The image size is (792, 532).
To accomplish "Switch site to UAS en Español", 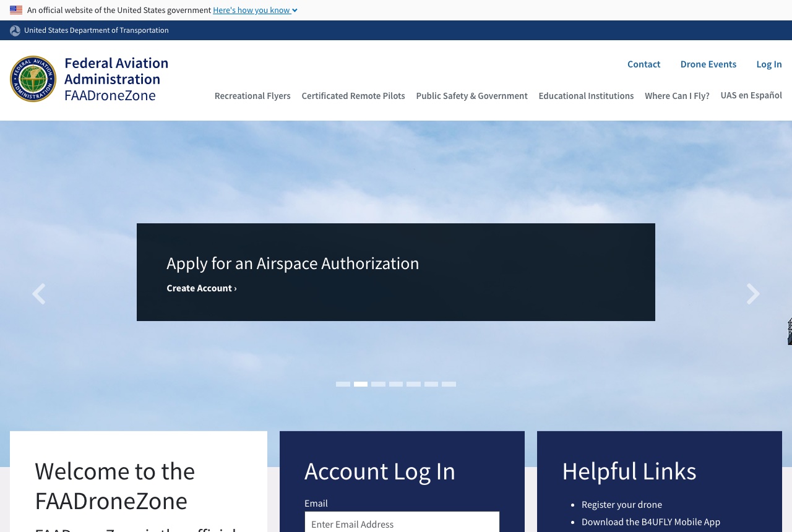I will [x=751, y=95].
